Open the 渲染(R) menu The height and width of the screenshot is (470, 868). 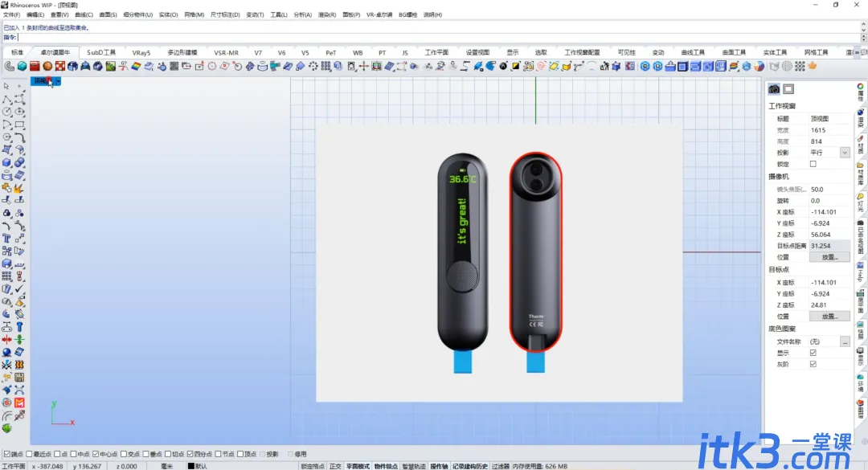click(x=326, y=15)
